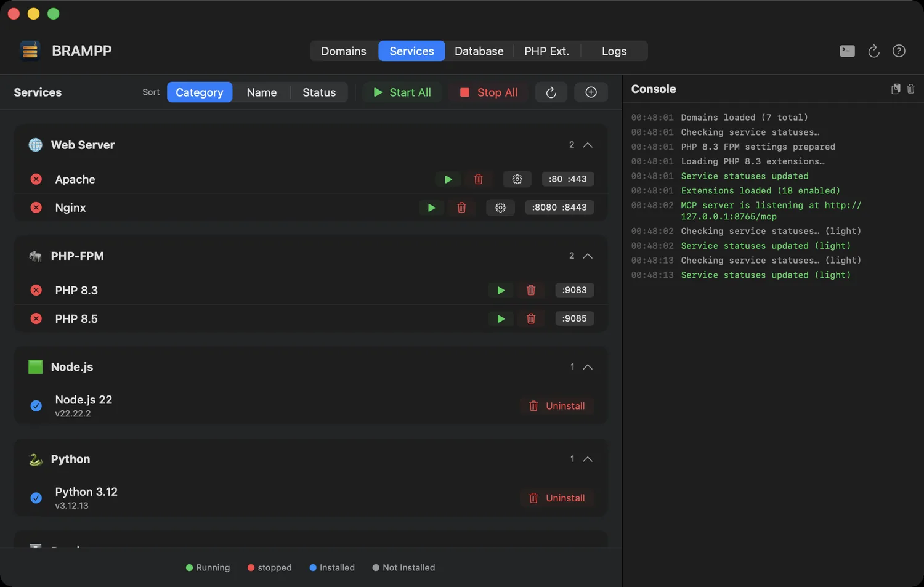924x587 pixels.
Task: Click the Python snake category icon
Action: (x=36, y=459)
